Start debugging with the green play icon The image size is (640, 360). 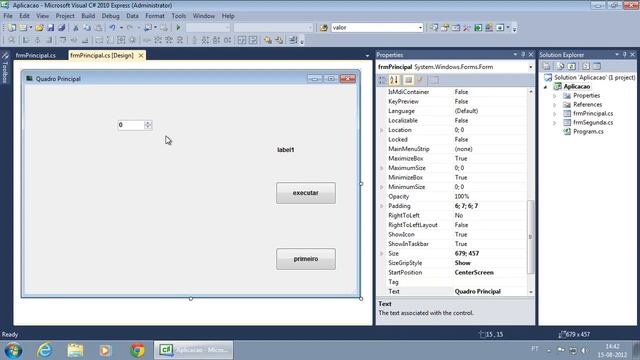(x=178, y=28)
